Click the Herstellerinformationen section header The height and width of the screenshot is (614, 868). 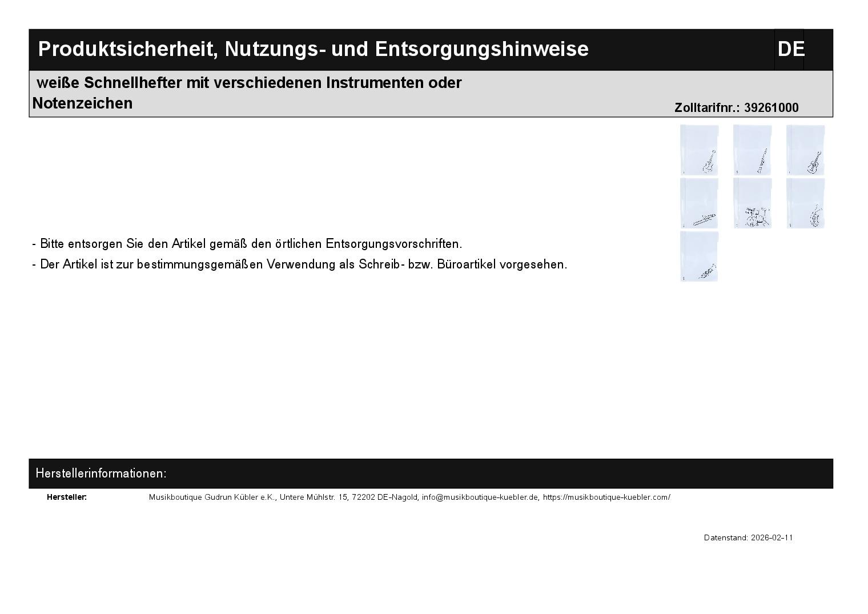(x=101, y=473)
